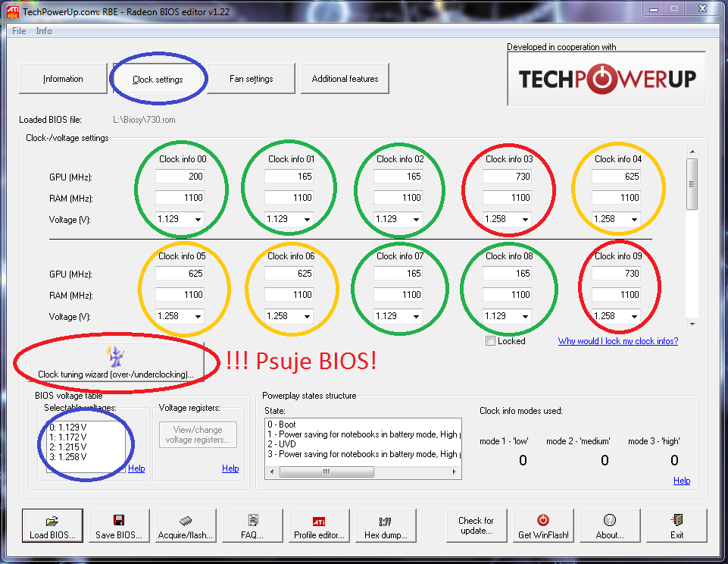Open the File menu

tap(19, 31)
